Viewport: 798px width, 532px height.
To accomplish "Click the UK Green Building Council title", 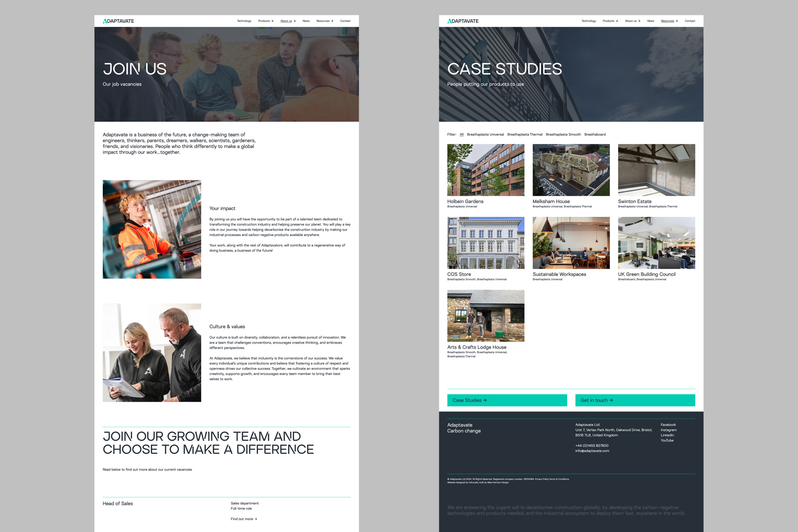I will (647, 274).
